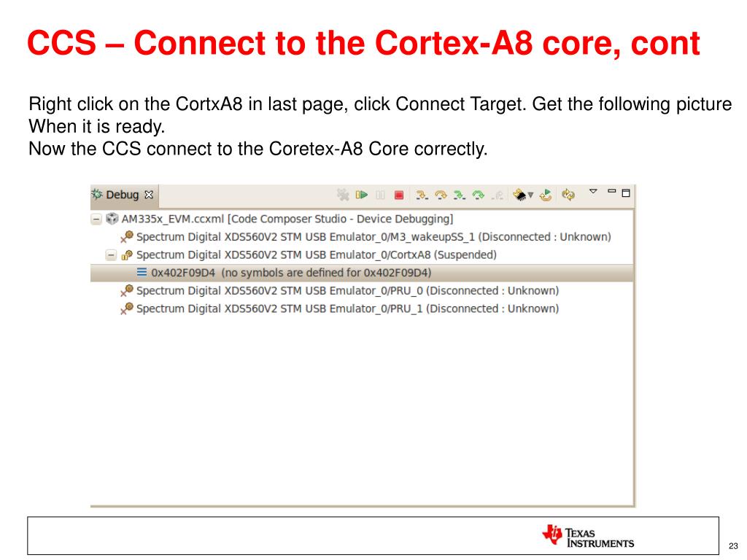747x560 pixels.
Task: Click the text 'Now the CCS connect to the Coretex-A8 Core correctly.'
Action: [258, 149]
